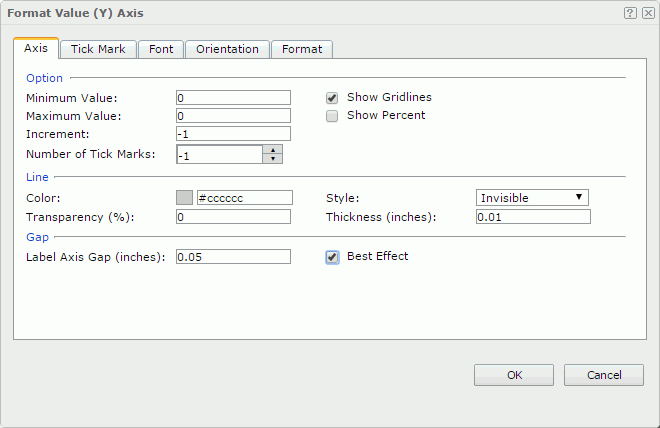Open the Format tab

[302, 49]
